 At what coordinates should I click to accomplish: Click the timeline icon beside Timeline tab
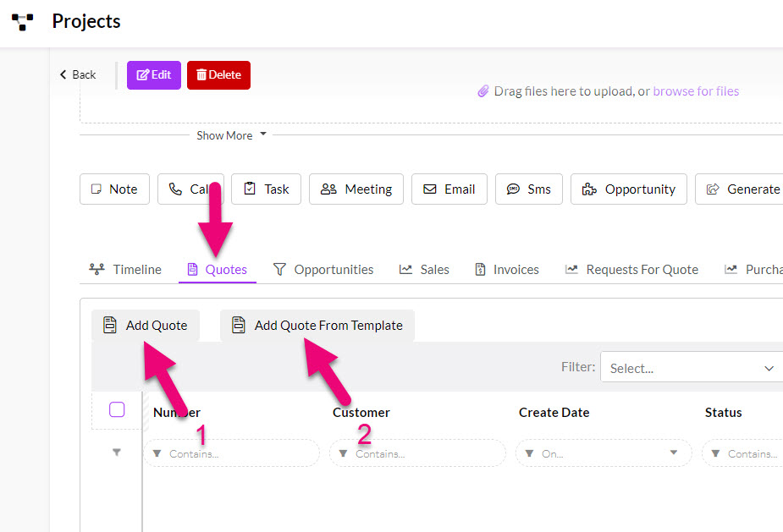pos(96,270)
